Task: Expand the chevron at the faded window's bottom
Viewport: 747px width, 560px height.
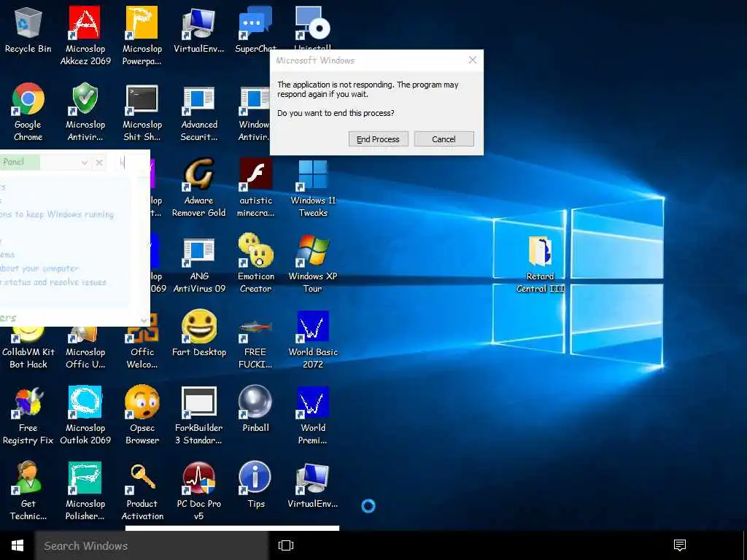Action: click(x=144, y=320)
